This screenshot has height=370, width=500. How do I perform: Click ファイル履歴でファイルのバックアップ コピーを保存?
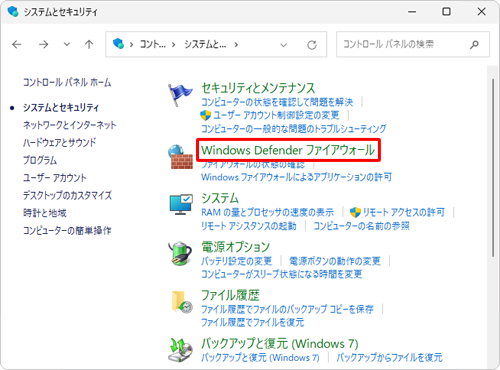point(287,309)
